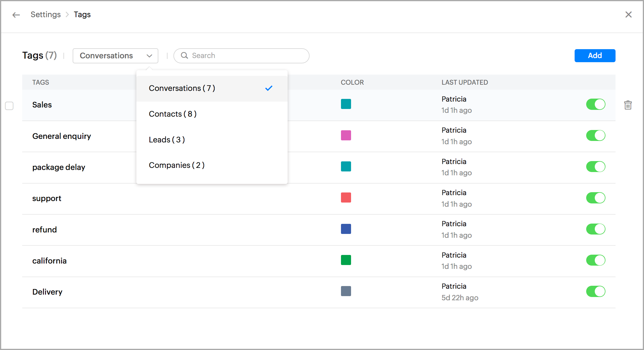Switch off the Delivery tag toggle
Viewport: 644px width, 350px height.
(595, 291)
